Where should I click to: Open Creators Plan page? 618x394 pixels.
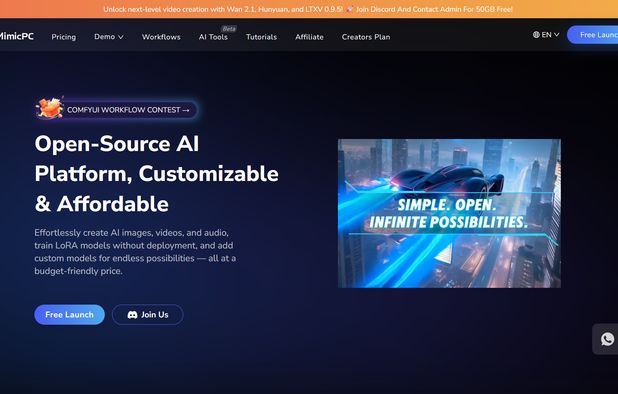[x=366, y=37]
